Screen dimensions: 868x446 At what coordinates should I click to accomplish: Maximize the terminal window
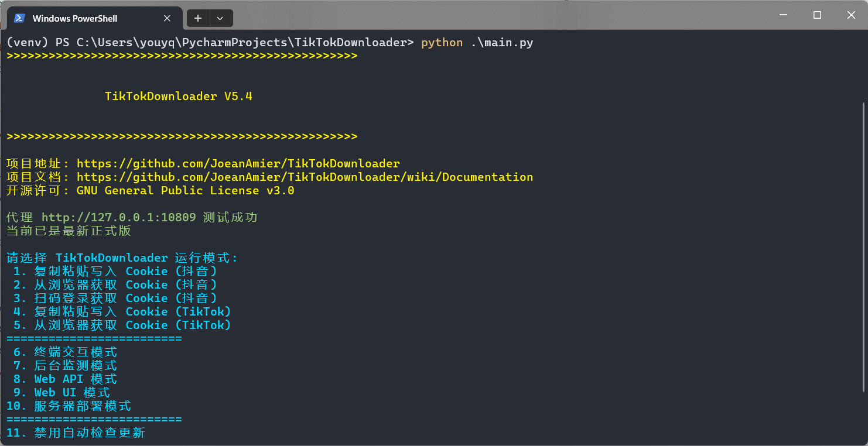(x=817, y=15)
